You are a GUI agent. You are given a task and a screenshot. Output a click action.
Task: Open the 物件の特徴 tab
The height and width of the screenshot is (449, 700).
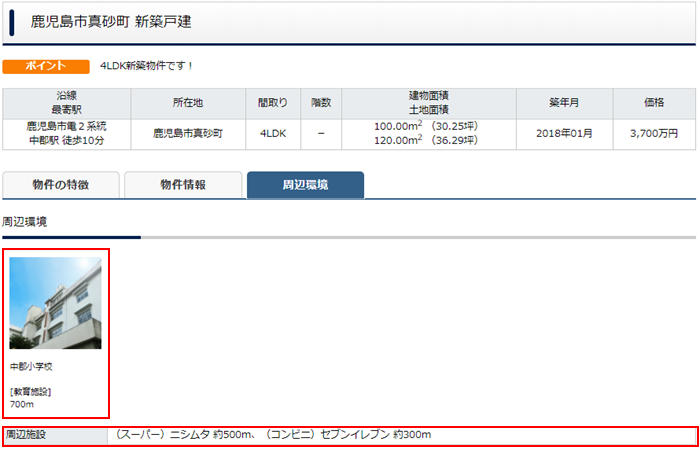coord(61,185)
